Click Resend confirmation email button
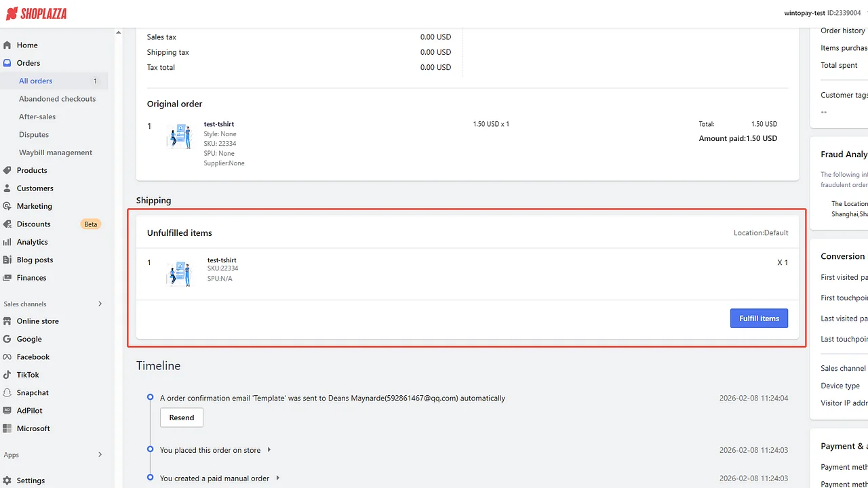Viewport: 868px width, 488px height. coord(181,418)
